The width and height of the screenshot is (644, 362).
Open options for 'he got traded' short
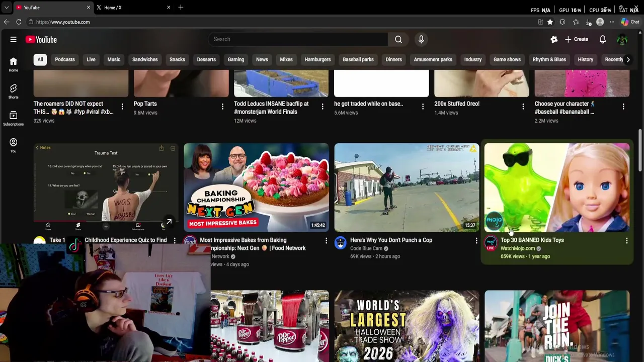click(x=423, y=107)
